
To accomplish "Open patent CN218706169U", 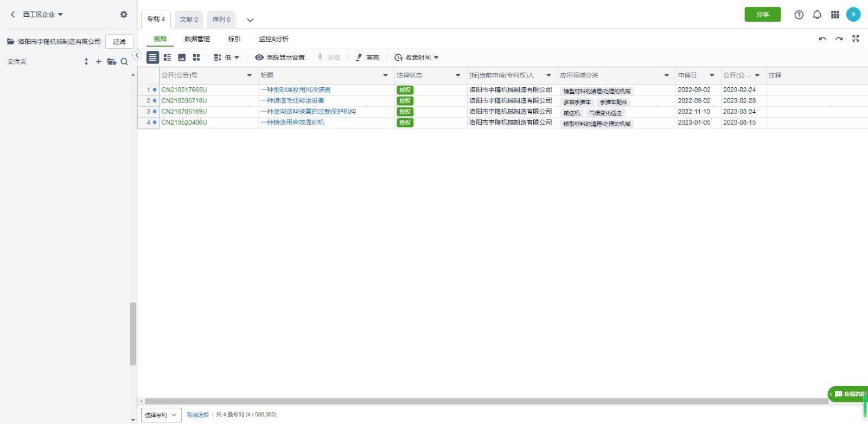I will click(x=184, y=112).
